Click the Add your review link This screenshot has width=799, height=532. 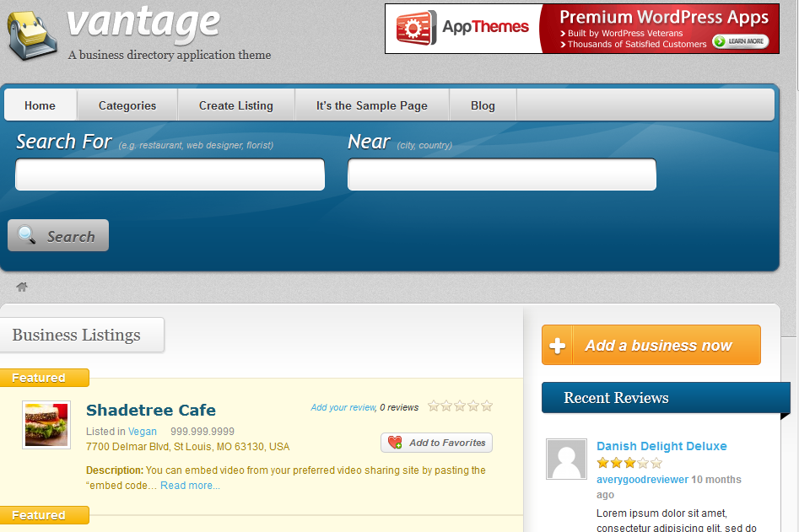coord(343,407)
